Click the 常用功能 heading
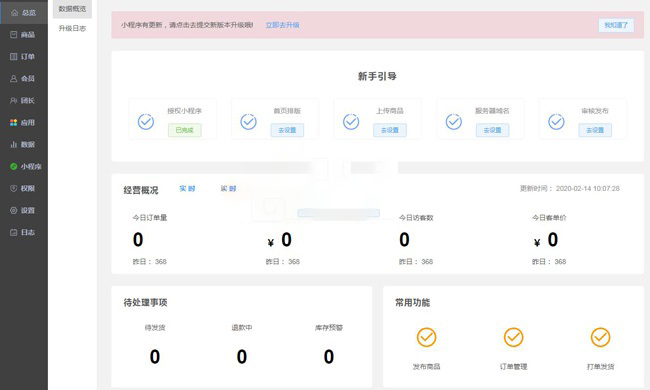This screenshot has height=390, width=650. (x=412, y=303)
